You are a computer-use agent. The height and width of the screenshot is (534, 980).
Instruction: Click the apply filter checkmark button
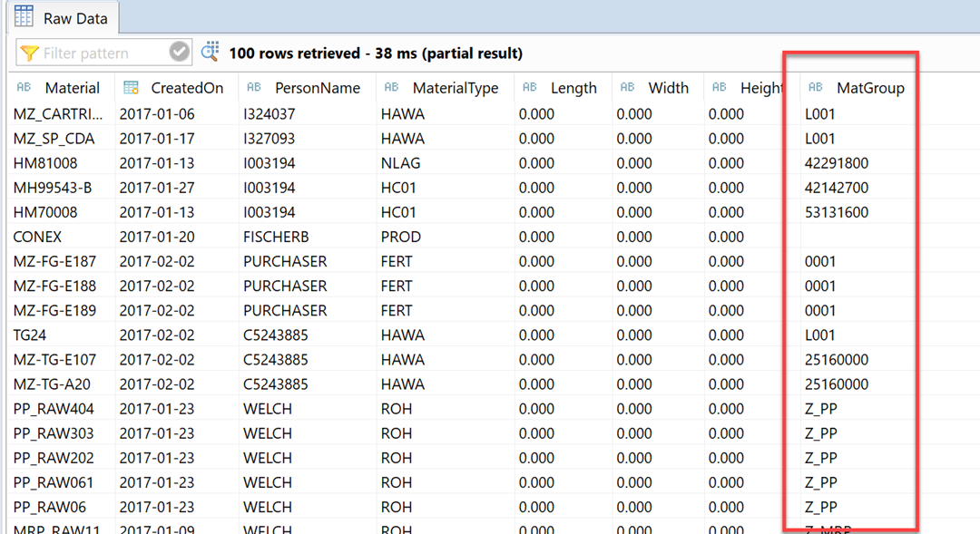coord(179,52)
